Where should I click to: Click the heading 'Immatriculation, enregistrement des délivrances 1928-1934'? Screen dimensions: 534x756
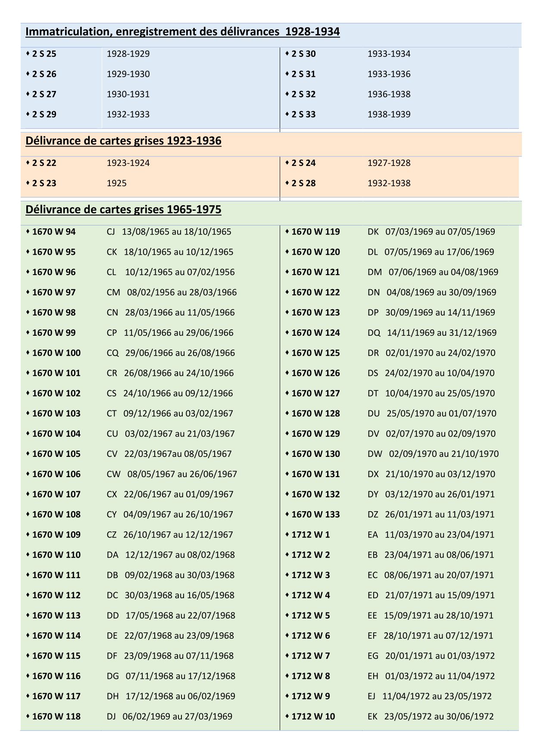pyautogui.click(x=182, y=32)
